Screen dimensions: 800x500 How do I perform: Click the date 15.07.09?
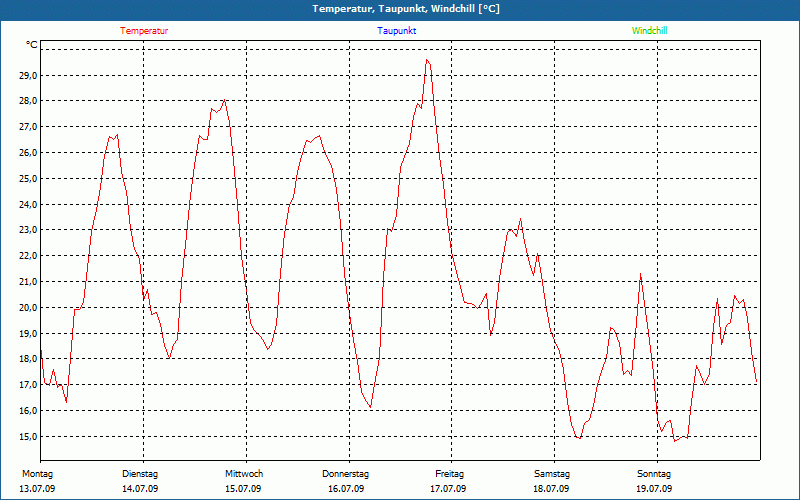point(243,489)
